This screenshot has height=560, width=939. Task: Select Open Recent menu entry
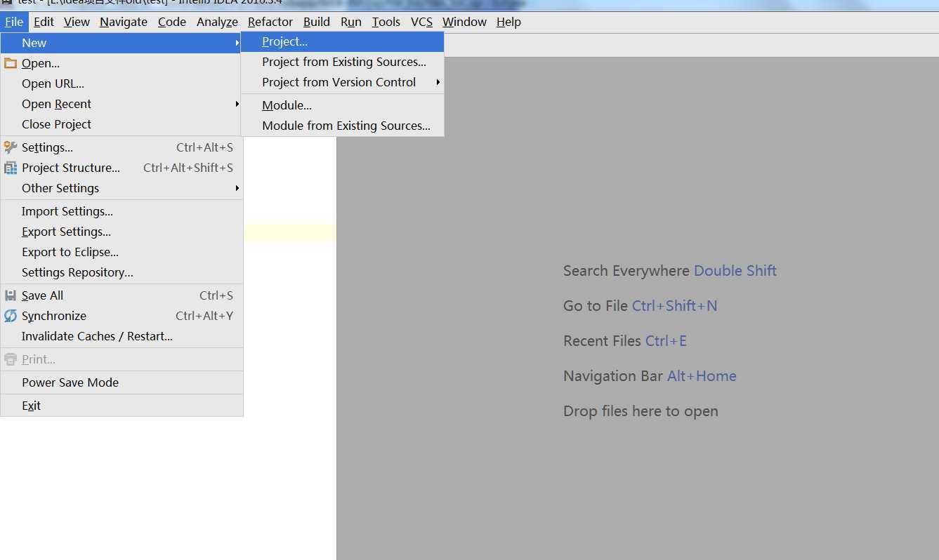click(x=122, y=104)
